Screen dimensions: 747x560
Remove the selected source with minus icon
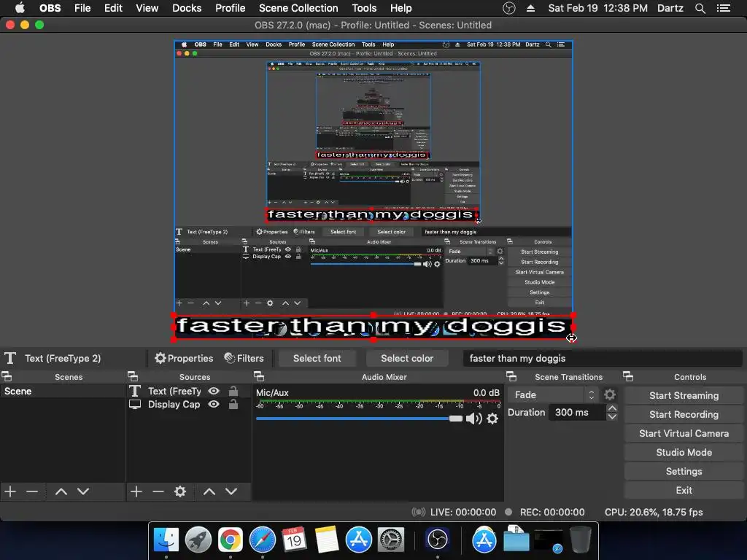pos(158,491)
